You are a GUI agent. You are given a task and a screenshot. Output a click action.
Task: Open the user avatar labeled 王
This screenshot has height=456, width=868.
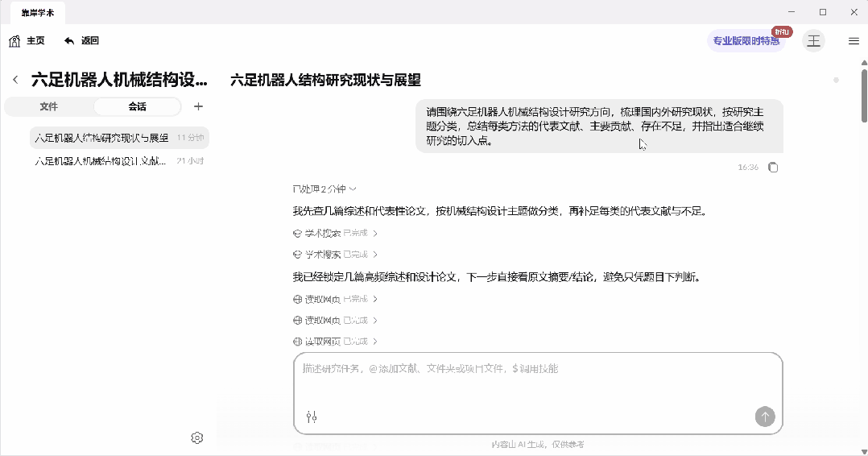click(x=813, y=41)
